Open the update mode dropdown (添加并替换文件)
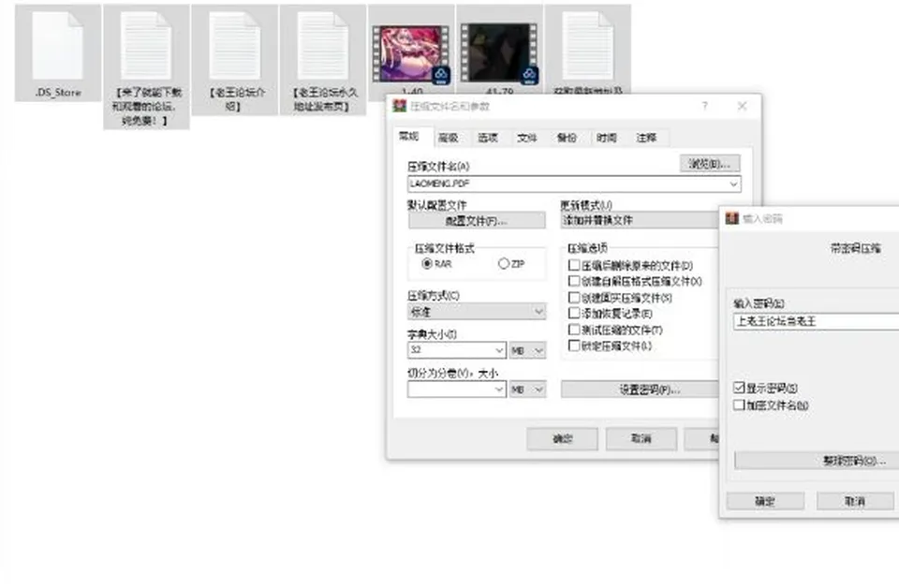This screenshot has height=588, width=899. tap(640, 220)
